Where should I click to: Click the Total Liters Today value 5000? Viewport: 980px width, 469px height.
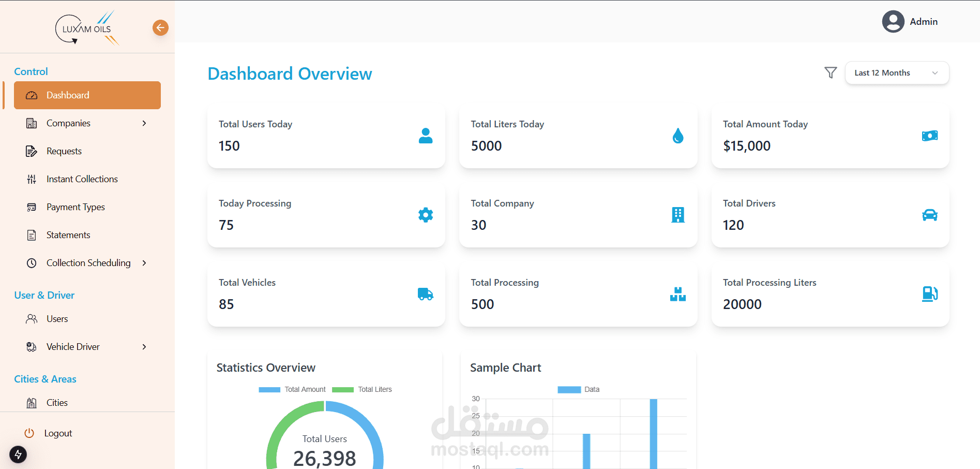coord(487,146)
